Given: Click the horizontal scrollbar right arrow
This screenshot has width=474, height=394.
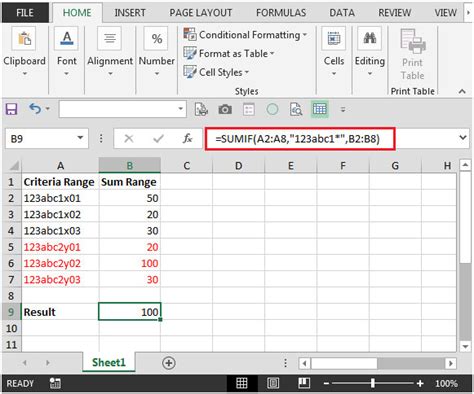Looking at the screenshot, I should coord(451,363).
